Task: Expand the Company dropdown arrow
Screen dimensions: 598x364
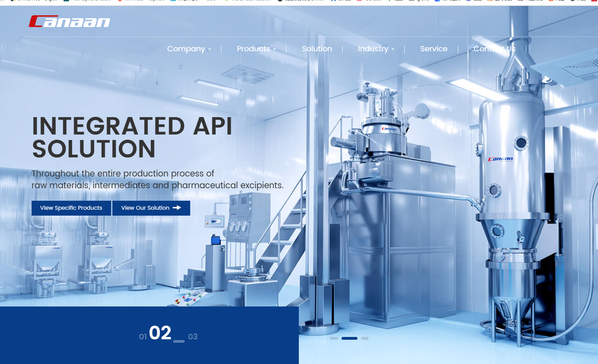Action: tap(210, 49)
